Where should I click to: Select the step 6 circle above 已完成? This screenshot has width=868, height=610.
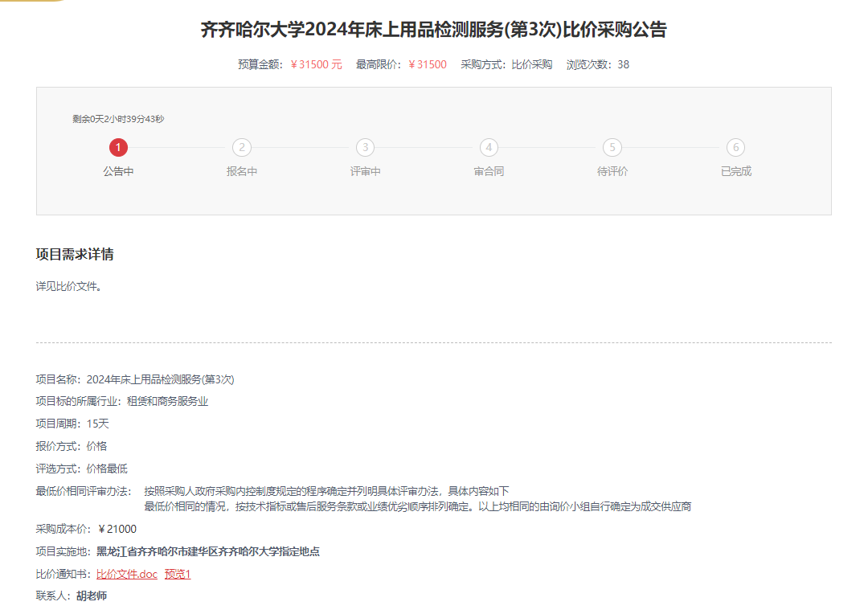point(736,147)
